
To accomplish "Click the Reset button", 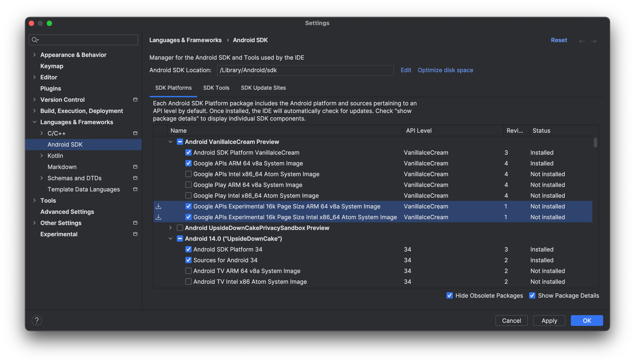I will [x=559, y=40].
